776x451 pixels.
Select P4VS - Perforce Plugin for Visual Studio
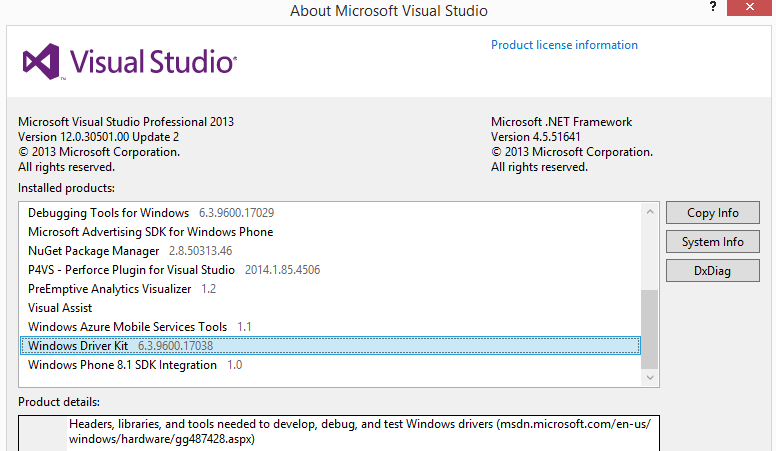(x=330, y=270)
